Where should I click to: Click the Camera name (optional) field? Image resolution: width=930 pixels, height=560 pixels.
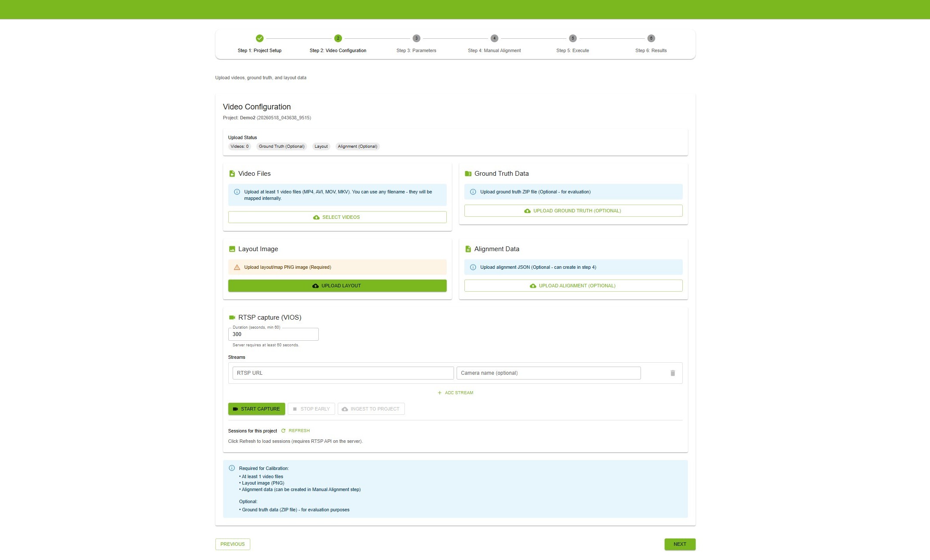point(548,373)
